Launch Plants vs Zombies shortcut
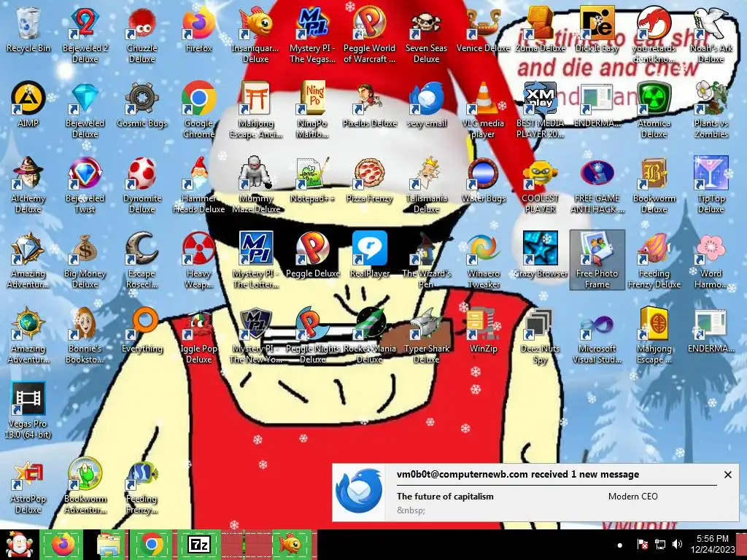This screenshot has height=560, width=747. click(x=711, y=109)
